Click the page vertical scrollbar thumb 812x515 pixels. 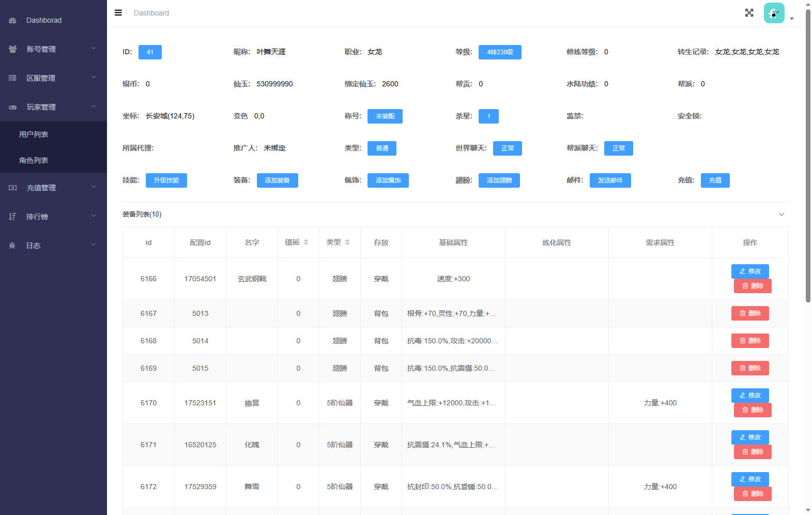808,155
